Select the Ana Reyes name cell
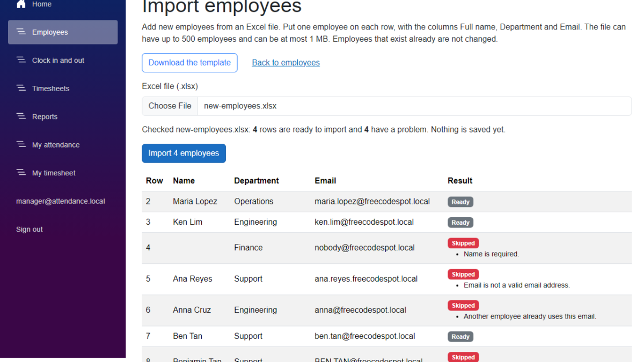644x362 pixels. [x=192, y=279]
